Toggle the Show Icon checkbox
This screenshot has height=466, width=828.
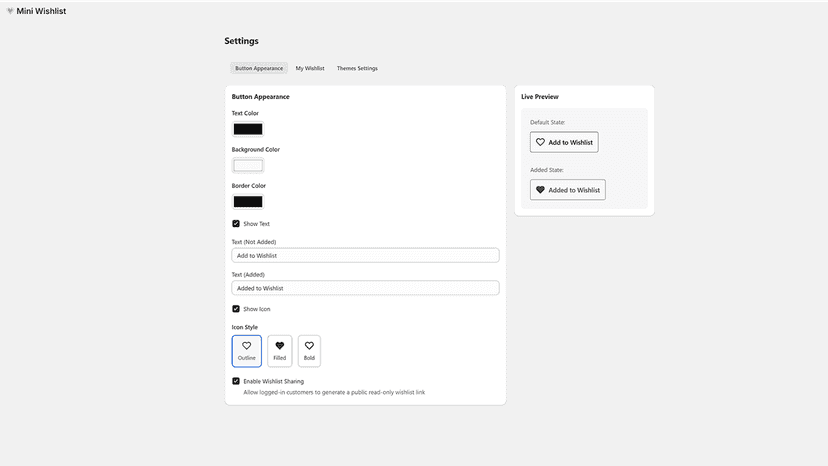pyautogui.click(x=236, y=309)
